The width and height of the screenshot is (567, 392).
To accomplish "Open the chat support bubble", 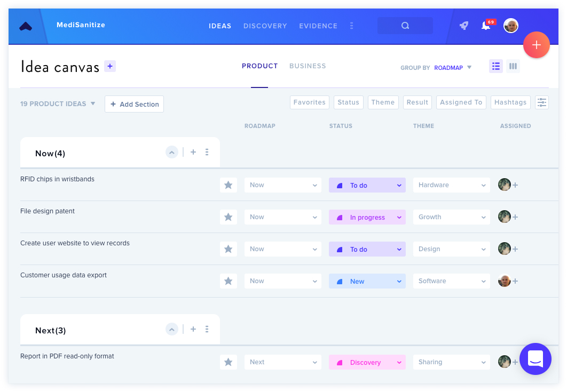I will [535, 359].
